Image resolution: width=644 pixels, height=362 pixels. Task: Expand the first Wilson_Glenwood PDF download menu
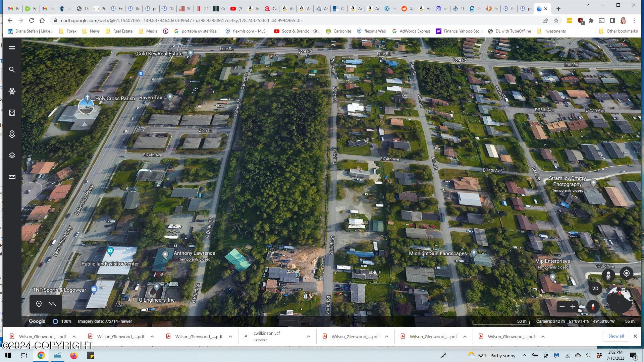[74, 336]
